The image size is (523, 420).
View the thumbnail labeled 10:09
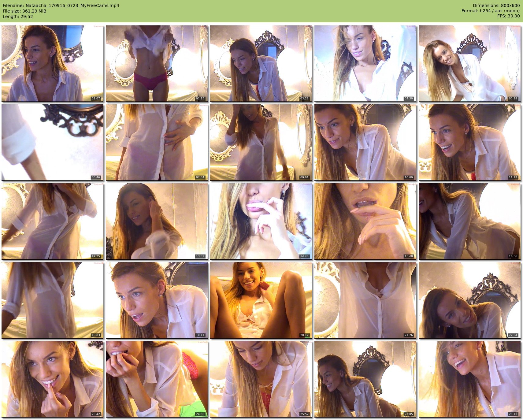pyautogui.click(x=365, y=142)
